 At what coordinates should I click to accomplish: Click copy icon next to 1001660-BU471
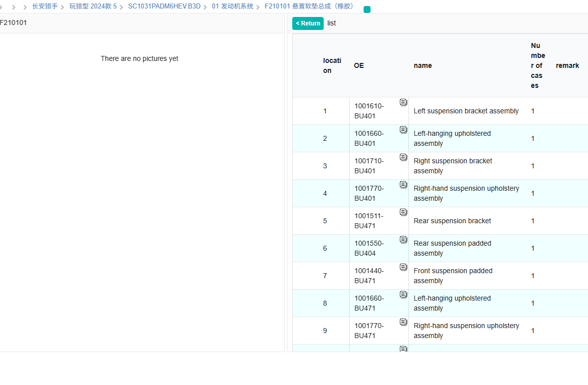[x=403, y=295]
